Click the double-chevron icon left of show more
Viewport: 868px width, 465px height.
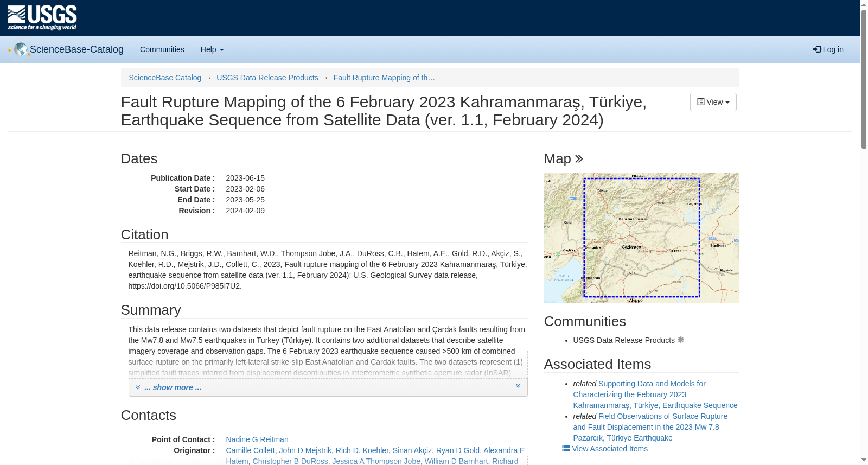138,387
